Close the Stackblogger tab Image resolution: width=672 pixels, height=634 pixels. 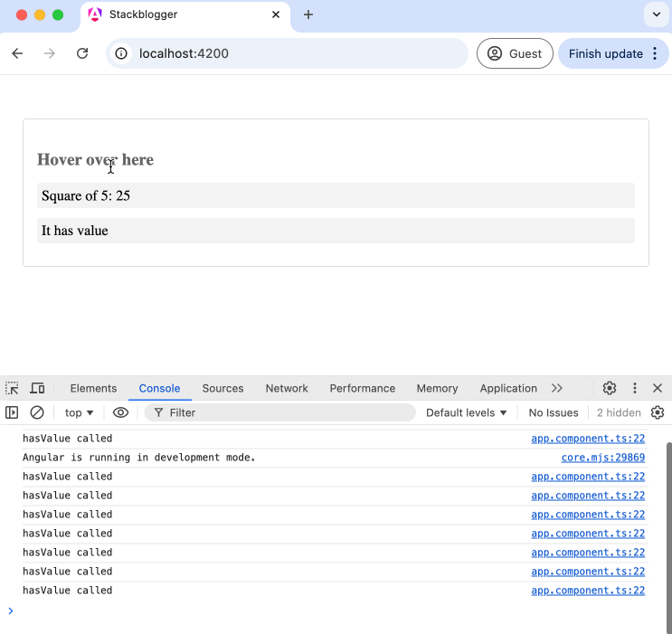pos(276,14)
